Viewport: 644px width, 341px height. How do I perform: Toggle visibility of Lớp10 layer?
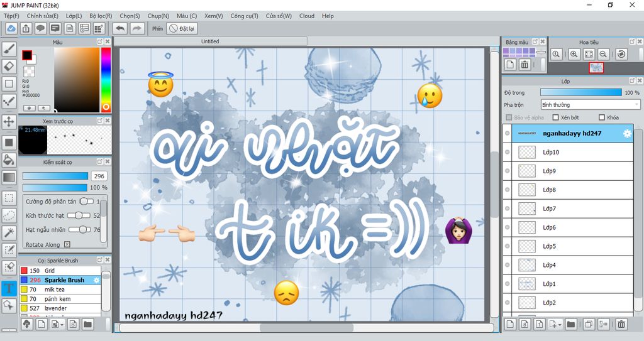508,152
